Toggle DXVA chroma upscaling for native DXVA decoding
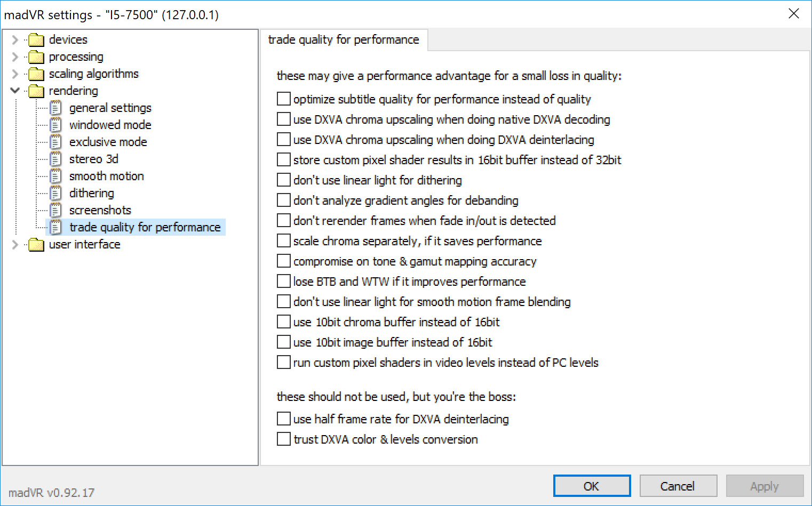 tap(284, 119)
